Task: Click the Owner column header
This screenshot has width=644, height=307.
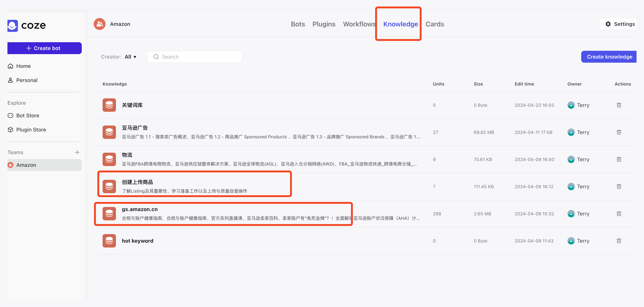Action: pos(575,84)
